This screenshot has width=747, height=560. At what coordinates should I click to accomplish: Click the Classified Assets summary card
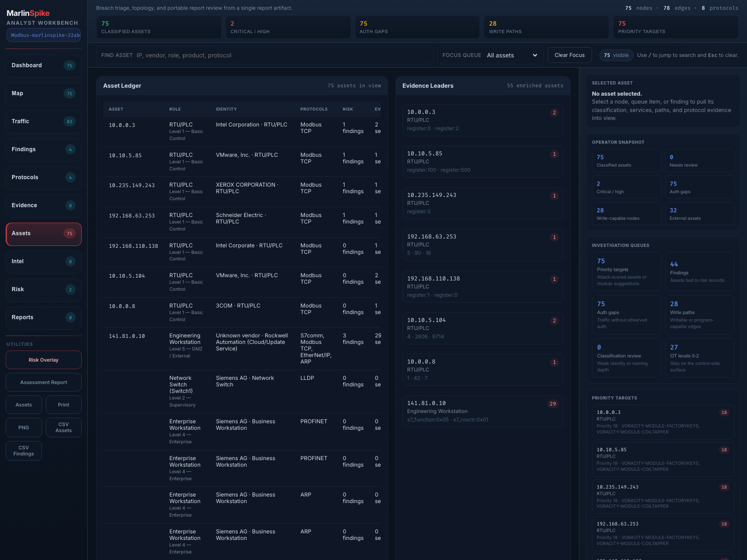point(159,27)
